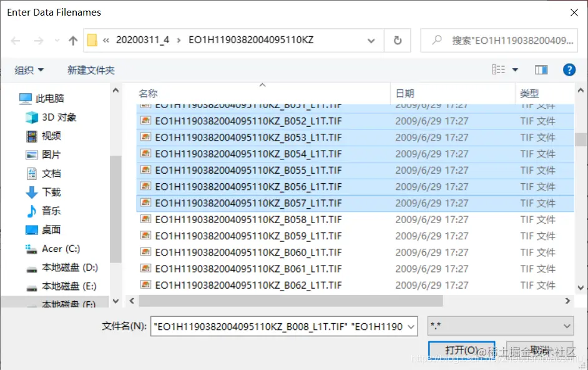Click the file list vertical scrollbar thumb
The image size is (588, 370).
[581, 139]
